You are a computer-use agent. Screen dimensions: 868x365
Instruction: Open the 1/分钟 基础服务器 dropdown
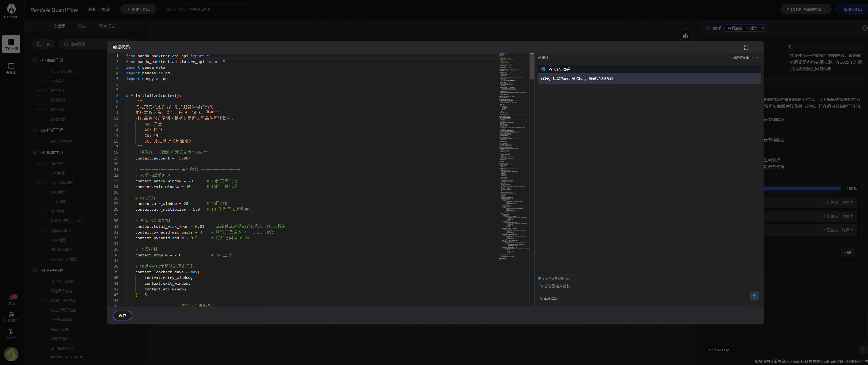806,9
